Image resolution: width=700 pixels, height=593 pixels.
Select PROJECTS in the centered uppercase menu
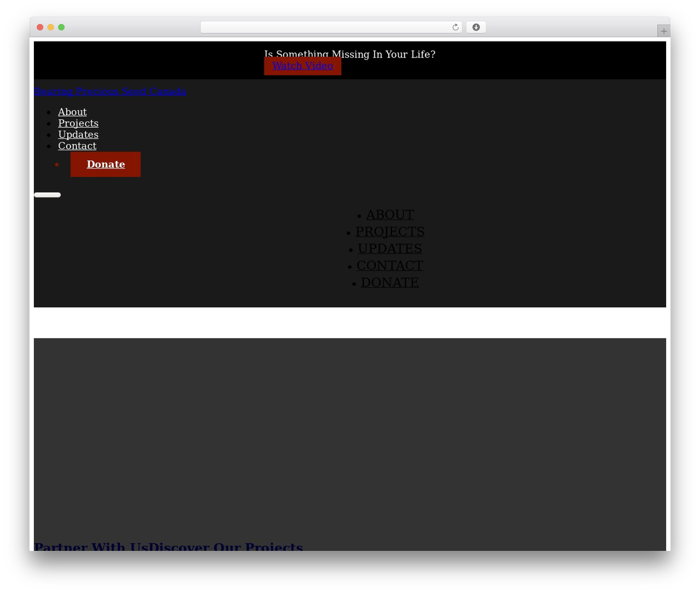point(390,231)
